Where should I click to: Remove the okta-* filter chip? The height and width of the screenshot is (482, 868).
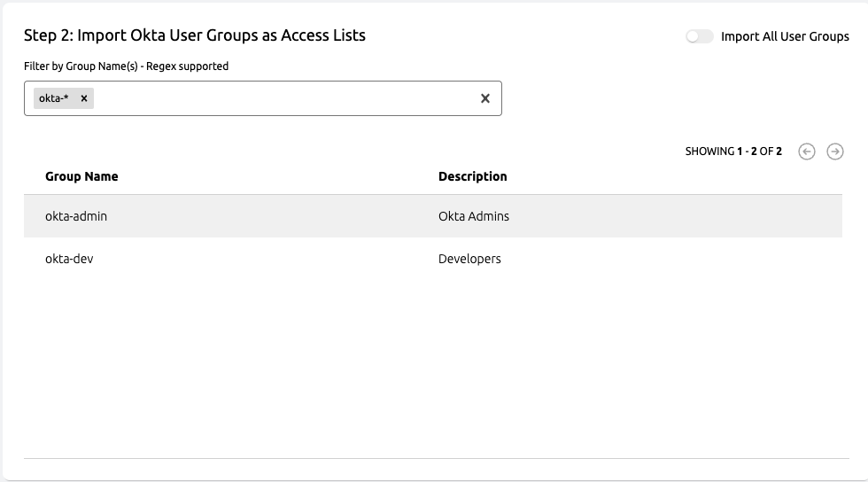coord(84,98)
